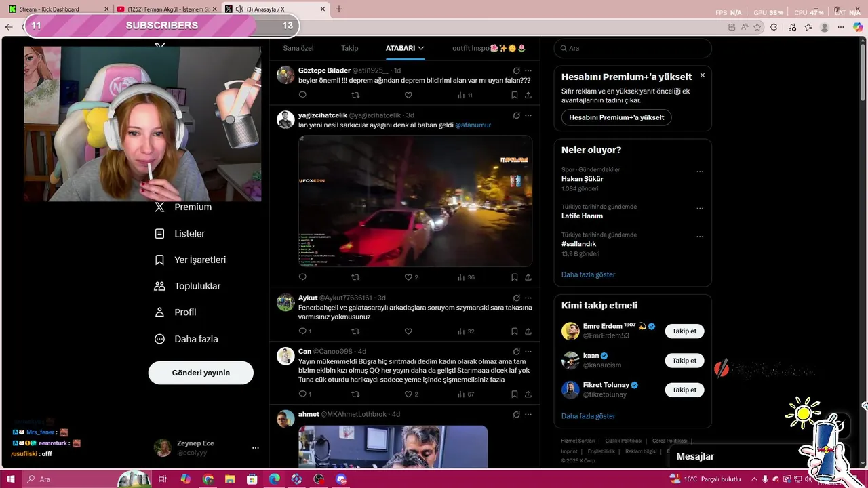Bookmark yagizcihatcelik's post
Viewport: 868px width, 488px height.
(515, 277)
